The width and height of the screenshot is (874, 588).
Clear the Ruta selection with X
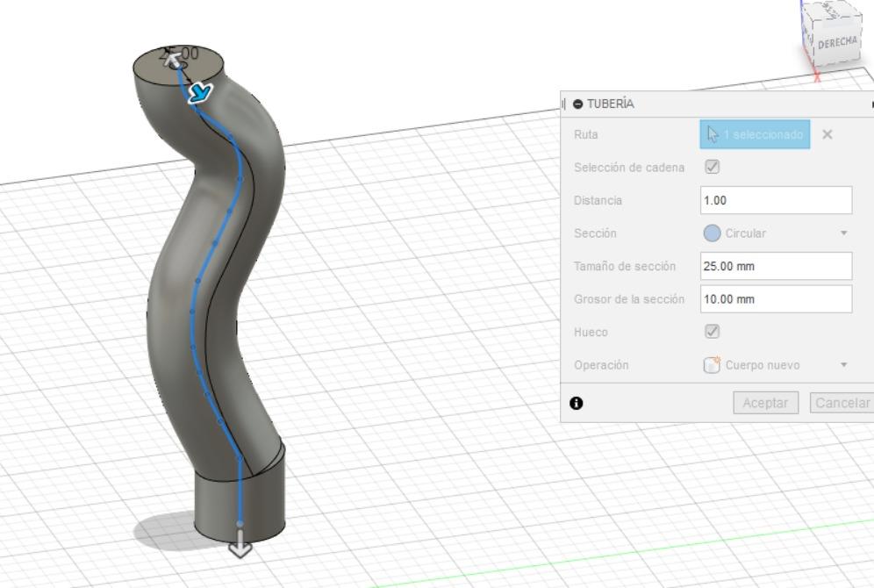827,134
